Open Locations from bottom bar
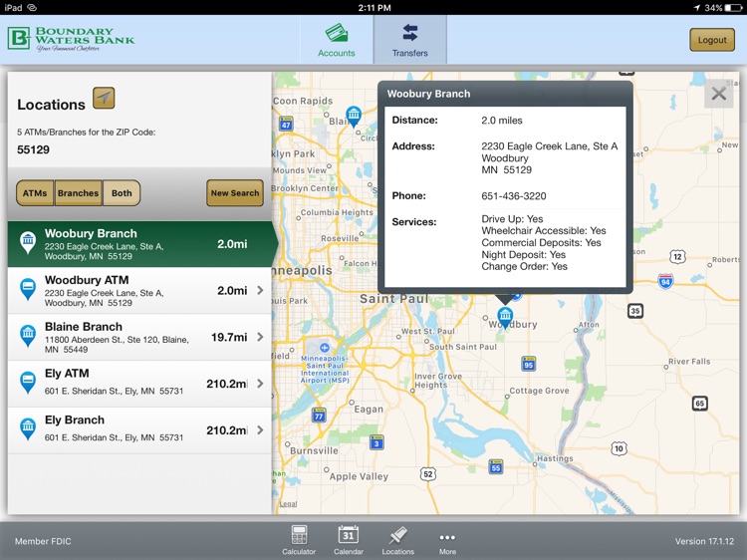 tap(397, 540)
